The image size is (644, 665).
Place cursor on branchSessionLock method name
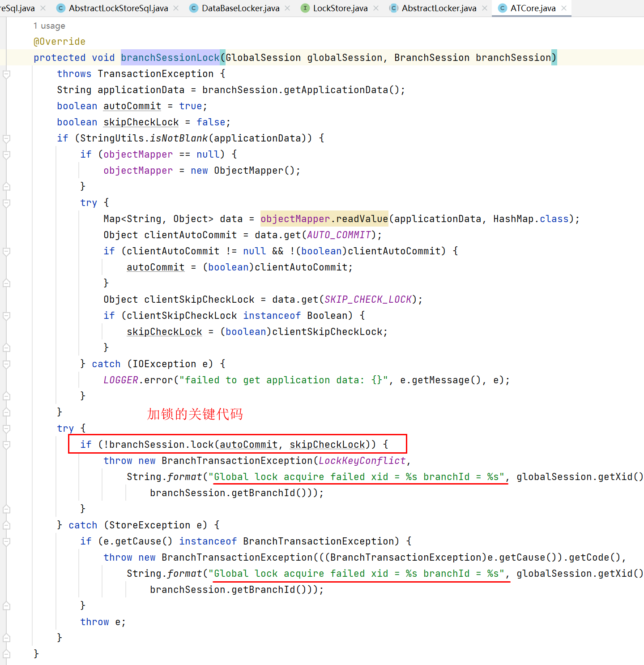tap(171, 58)
